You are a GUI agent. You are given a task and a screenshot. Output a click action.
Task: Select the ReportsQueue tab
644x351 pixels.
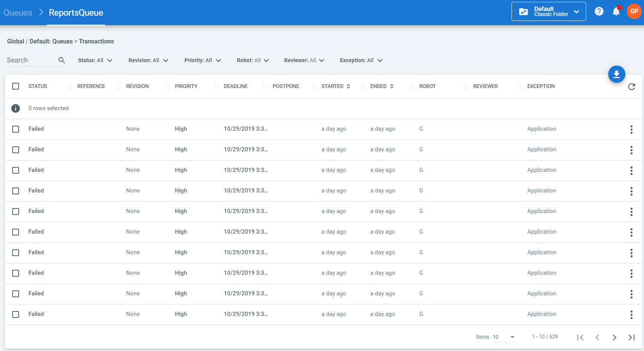76,13
